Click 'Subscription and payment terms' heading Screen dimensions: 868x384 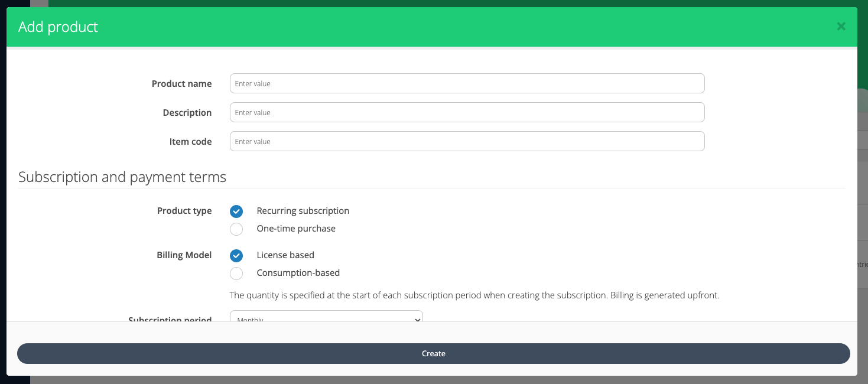[x=122, y=177]
